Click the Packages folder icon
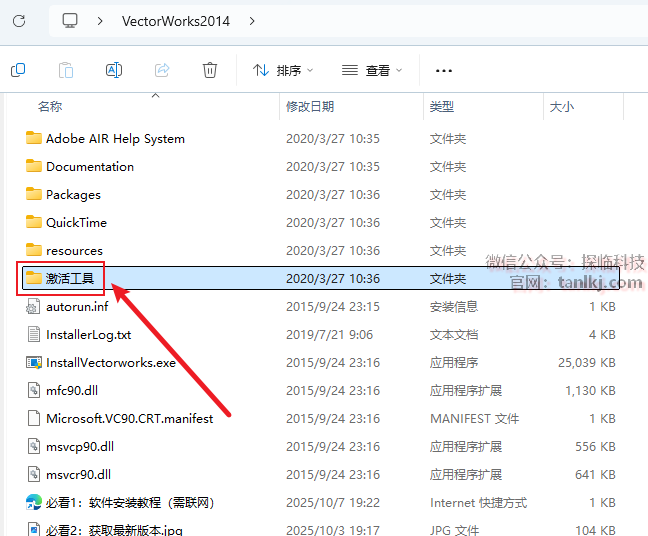This screenshot has height=536, width=648. tap(34, 194)
